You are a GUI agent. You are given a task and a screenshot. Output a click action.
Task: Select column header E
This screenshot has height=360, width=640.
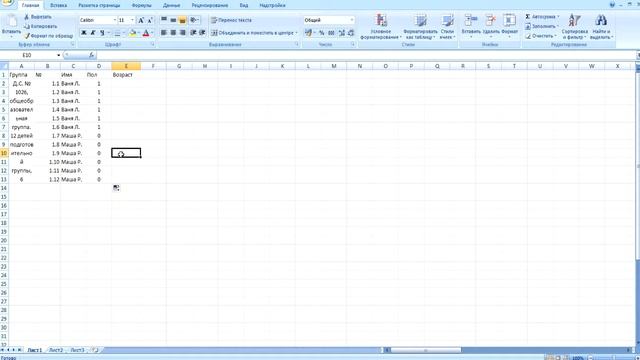click(x=126, y=66)
